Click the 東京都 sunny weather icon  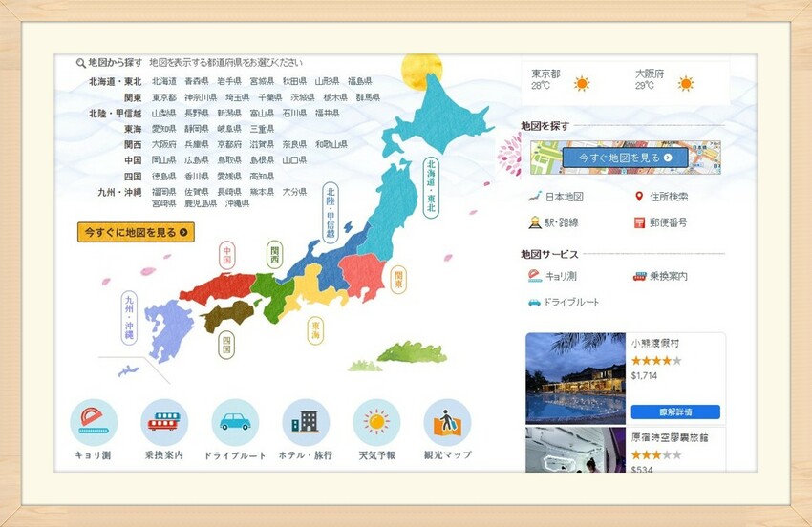click(x=582, y=84)
